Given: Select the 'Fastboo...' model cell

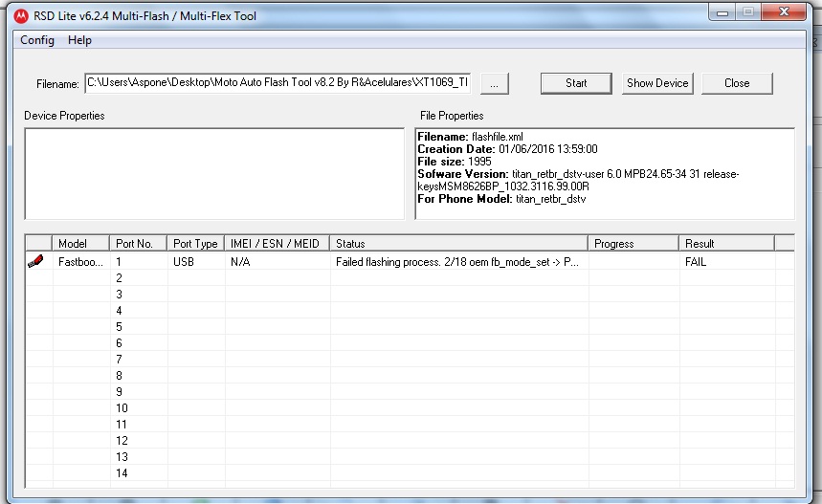Looking at the screenshot, I should click(80, 262).
